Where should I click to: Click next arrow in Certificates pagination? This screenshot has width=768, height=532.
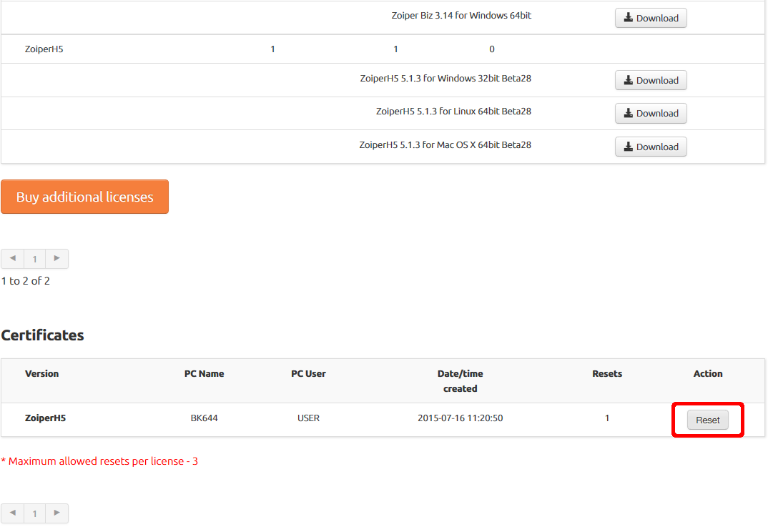57,513
